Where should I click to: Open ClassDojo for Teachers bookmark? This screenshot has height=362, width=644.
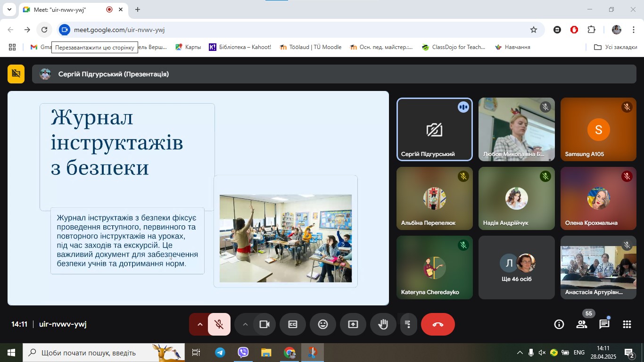coord(454,47)
